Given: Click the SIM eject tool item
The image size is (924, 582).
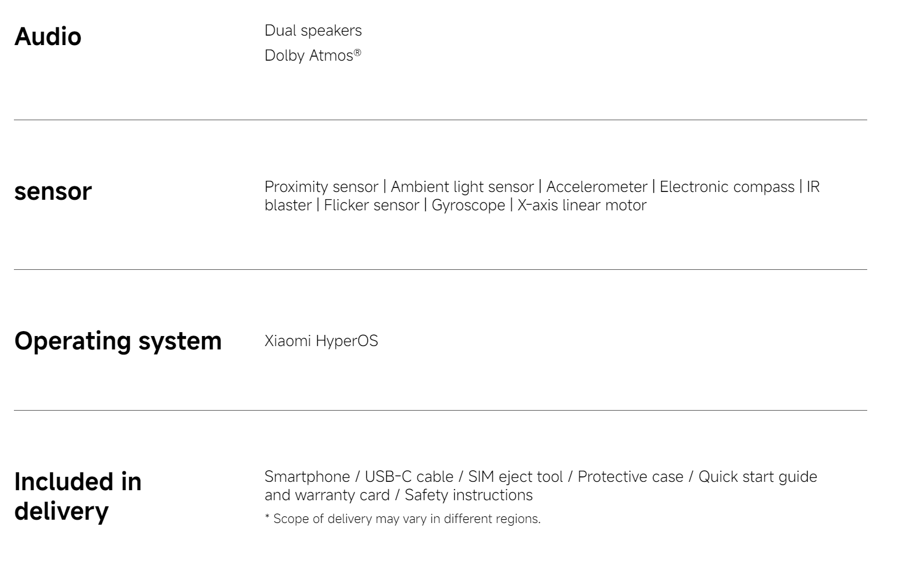Looking at the screenshot, I should (x=515, y=477).
